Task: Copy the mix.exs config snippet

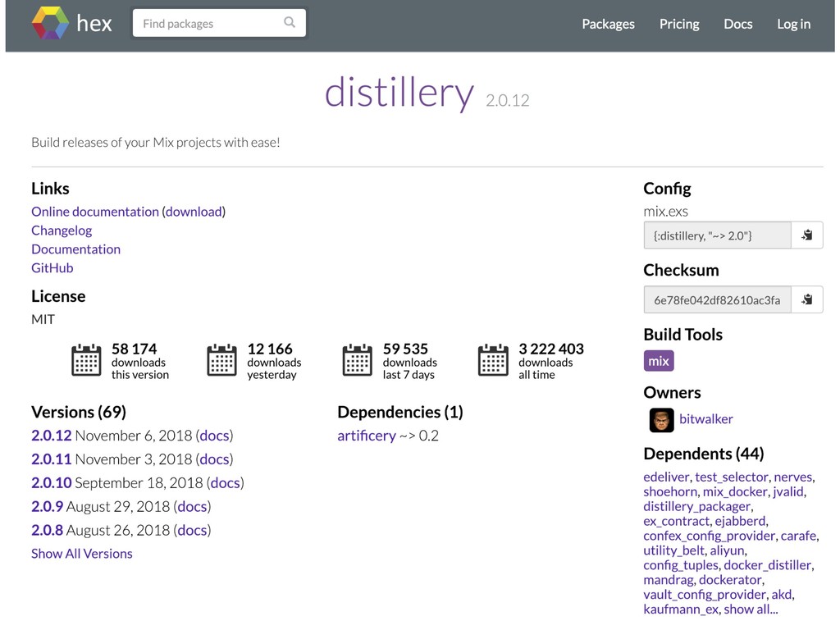Action: [x=807, y=235]
